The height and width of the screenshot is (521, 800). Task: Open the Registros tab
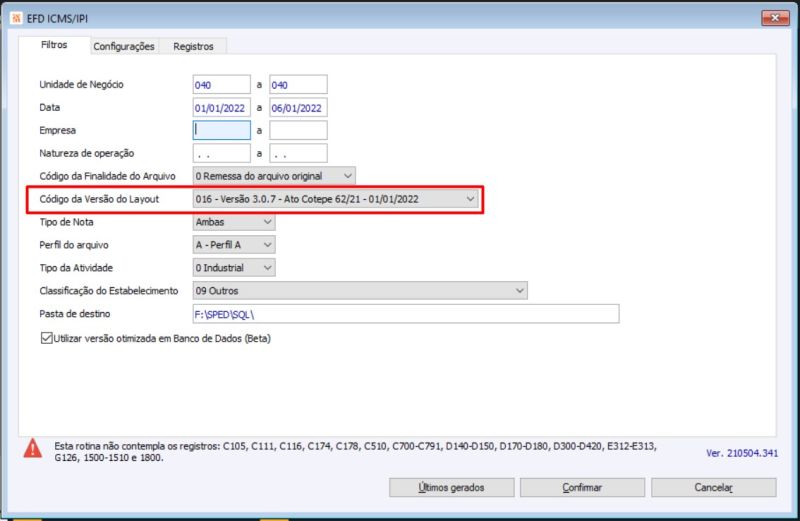(x=193, y=46)
